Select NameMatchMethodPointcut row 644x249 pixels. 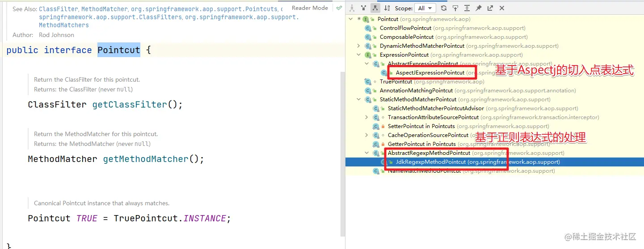(x=495, y=171)
